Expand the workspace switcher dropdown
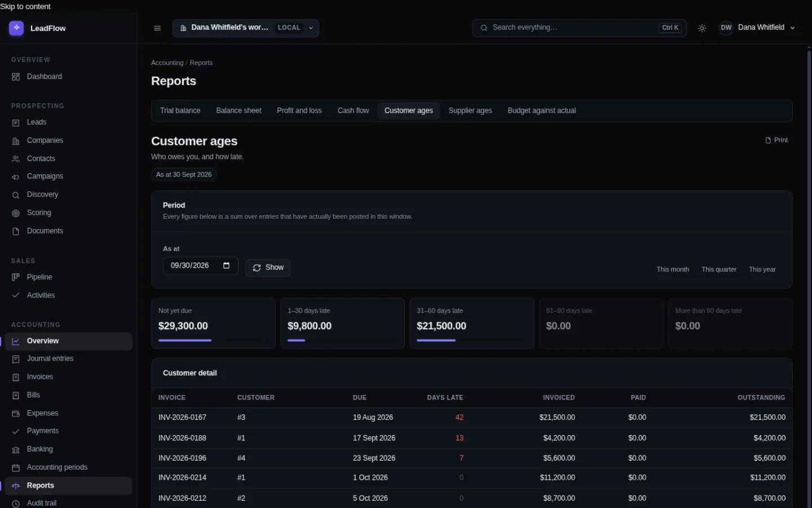The height and width of the screenshot is (508, 812). [246, 28]
